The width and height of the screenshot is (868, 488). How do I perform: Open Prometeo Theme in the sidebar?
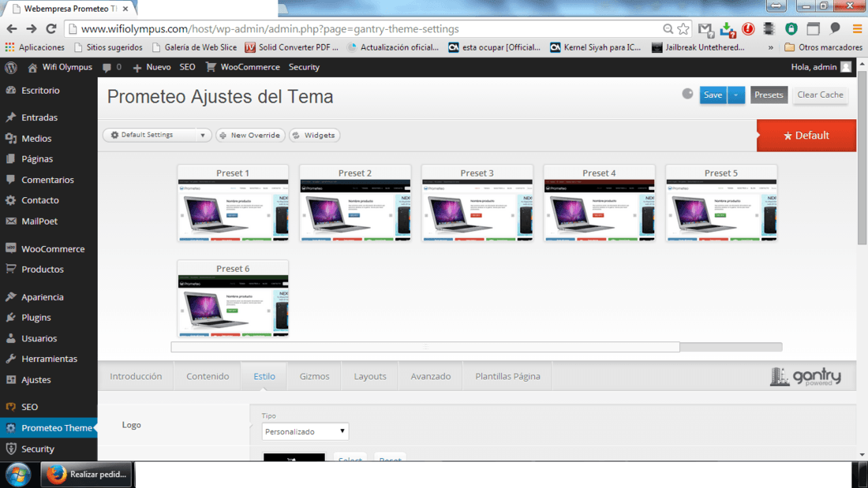[49, 428]
